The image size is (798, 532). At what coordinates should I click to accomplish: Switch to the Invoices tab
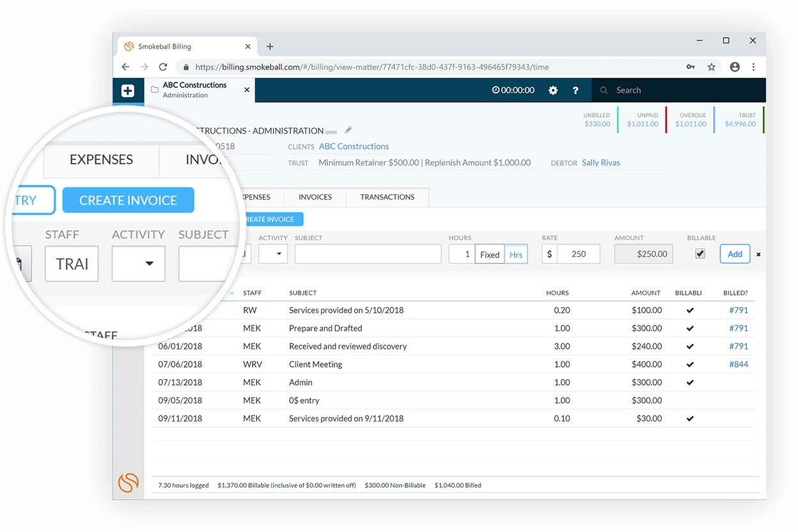point(315,197)
